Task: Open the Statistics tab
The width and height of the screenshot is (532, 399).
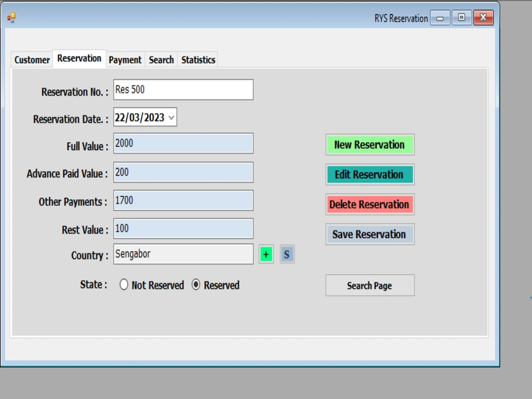Action: click(x=197, y=60)
